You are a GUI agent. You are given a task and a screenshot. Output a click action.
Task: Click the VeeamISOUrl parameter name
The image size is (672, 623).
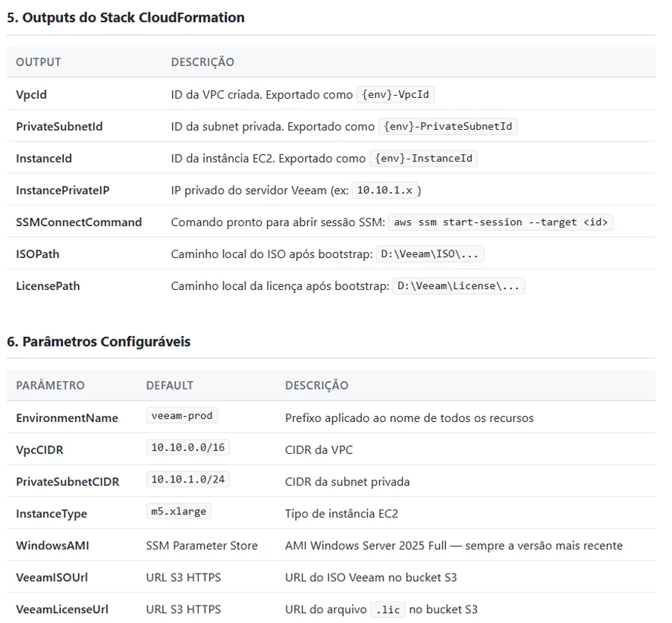tap(52, 577)
